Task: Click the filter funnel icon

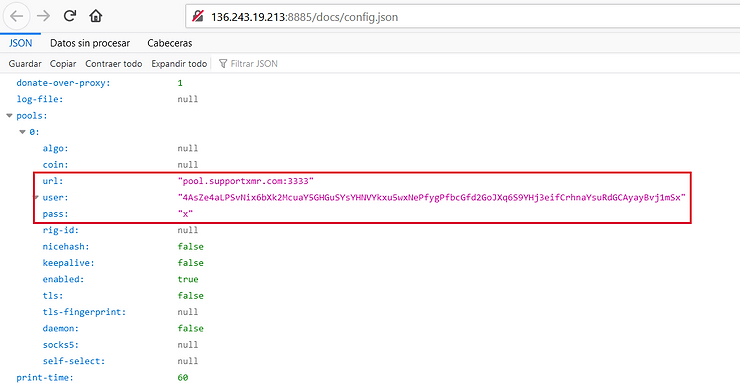Action: tap(223, 64)
